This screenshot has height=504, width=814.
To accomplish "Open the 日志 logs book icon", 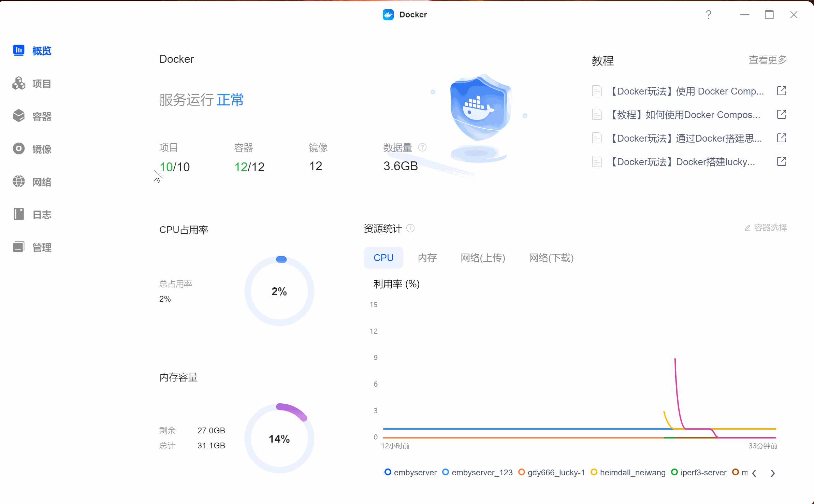I will pos(19,214).
